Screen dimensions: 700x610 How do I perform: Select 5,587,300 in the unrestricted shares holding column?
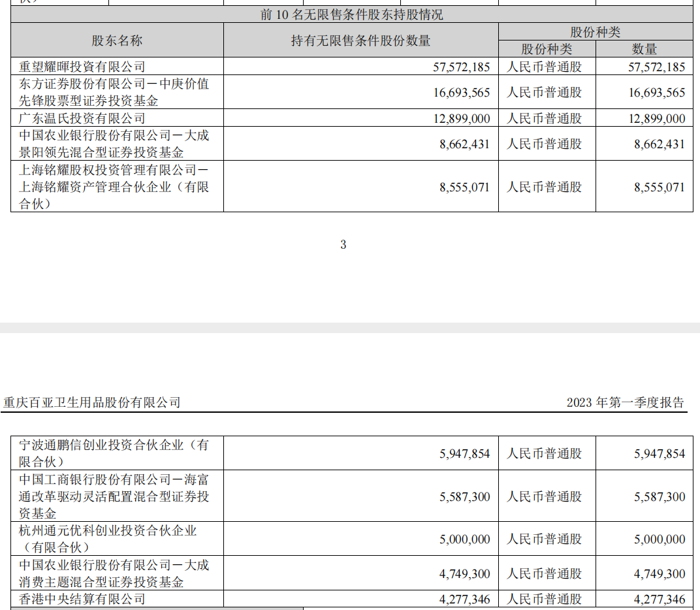464,496
